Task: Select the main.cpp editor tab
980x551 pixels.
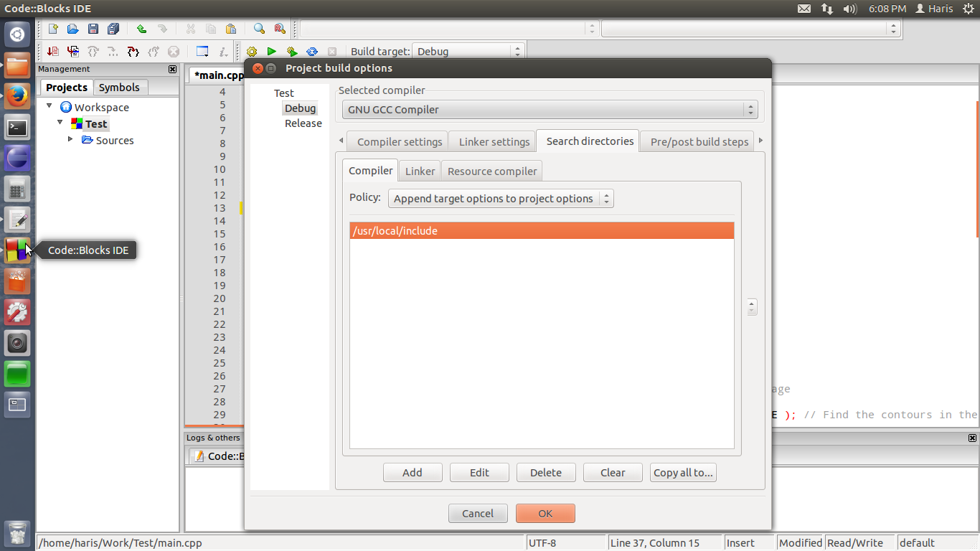Action: 218,75
